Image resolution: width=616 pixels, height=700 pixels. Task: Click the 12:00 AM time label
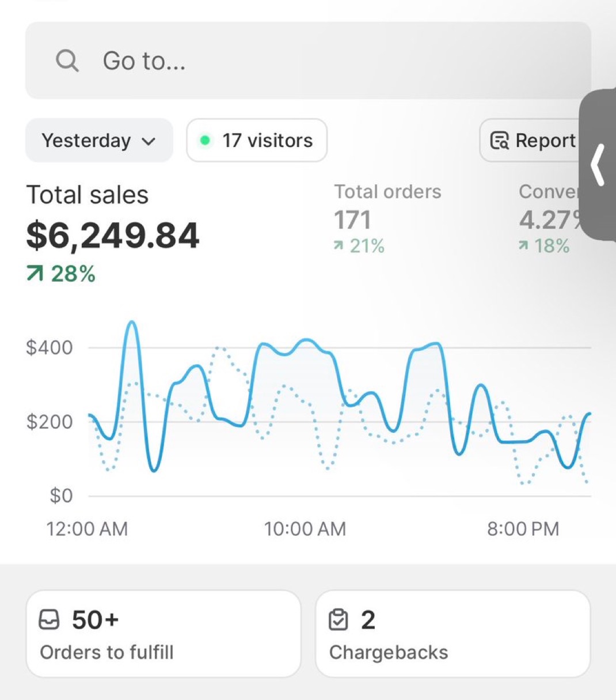87,529
